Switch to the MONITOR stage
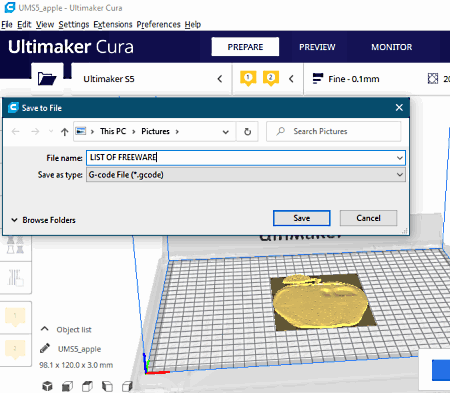This screenshot has height=393, width=450. coord(392,47)
